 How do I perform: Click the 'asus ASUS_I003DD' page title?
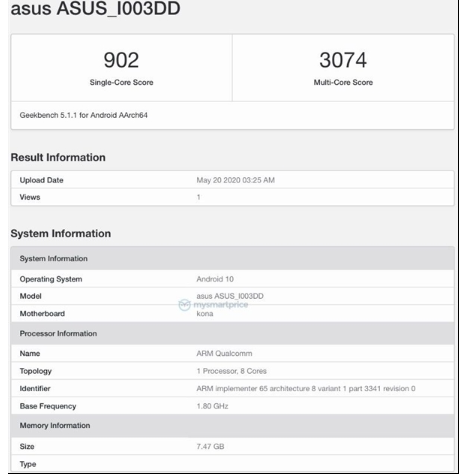[95, 8]
